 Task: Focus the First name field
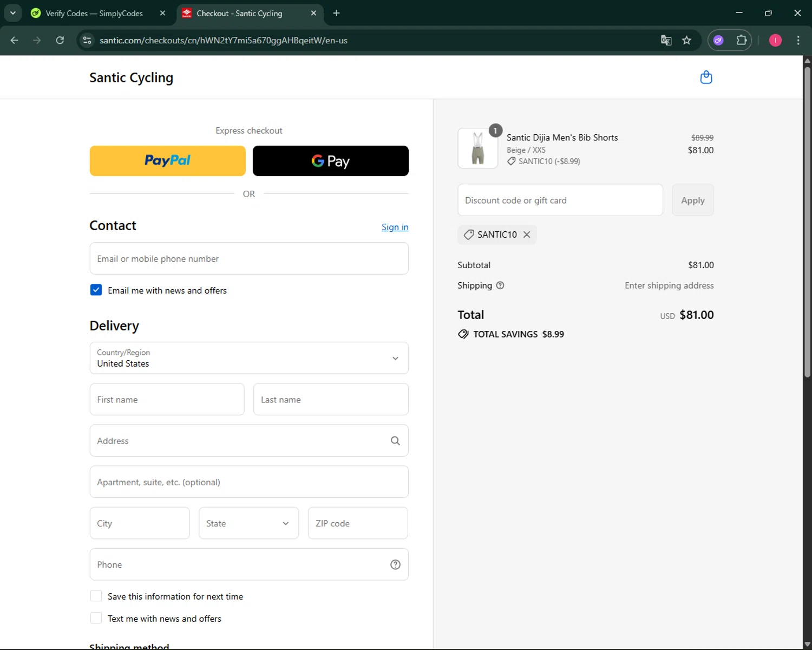click(167, 399)
